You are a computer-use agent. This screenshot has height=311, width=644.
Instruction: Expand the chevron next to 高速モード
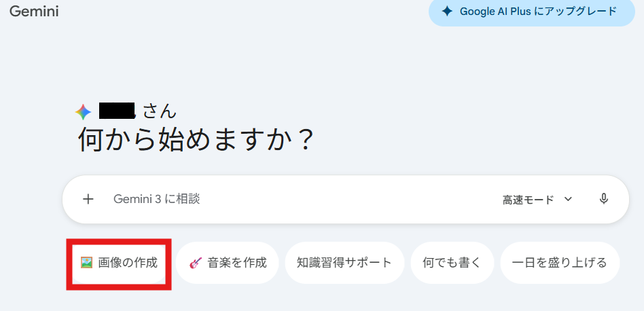point(569,199)
